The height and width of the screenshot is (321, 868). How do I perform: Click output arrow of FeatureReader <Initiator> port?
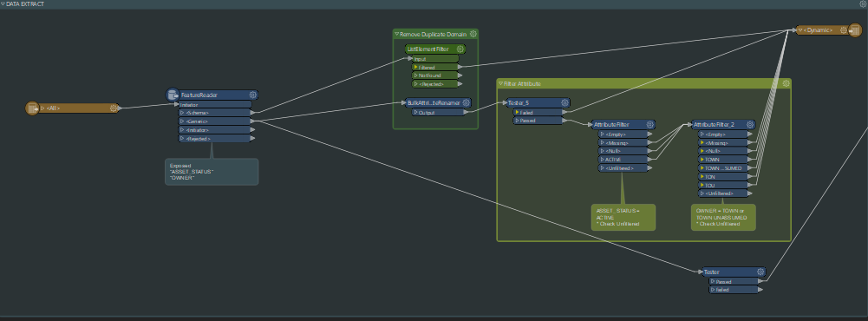coord(253,129)
